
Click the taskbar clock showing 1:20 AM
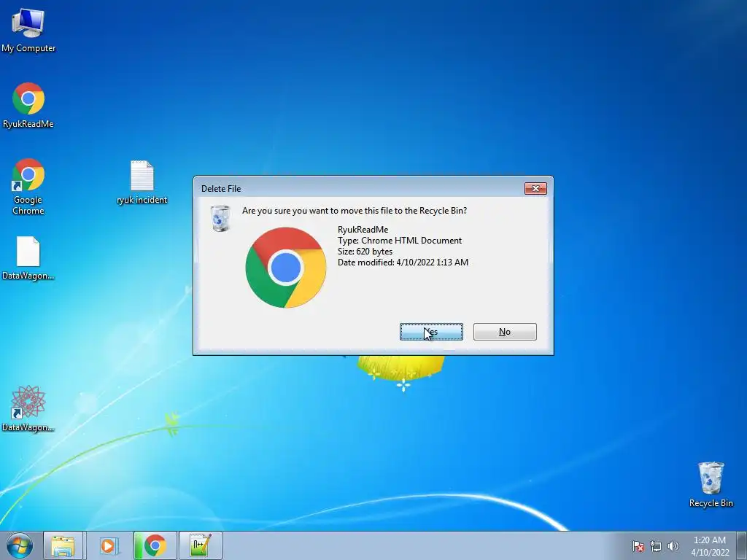point(710,546)
